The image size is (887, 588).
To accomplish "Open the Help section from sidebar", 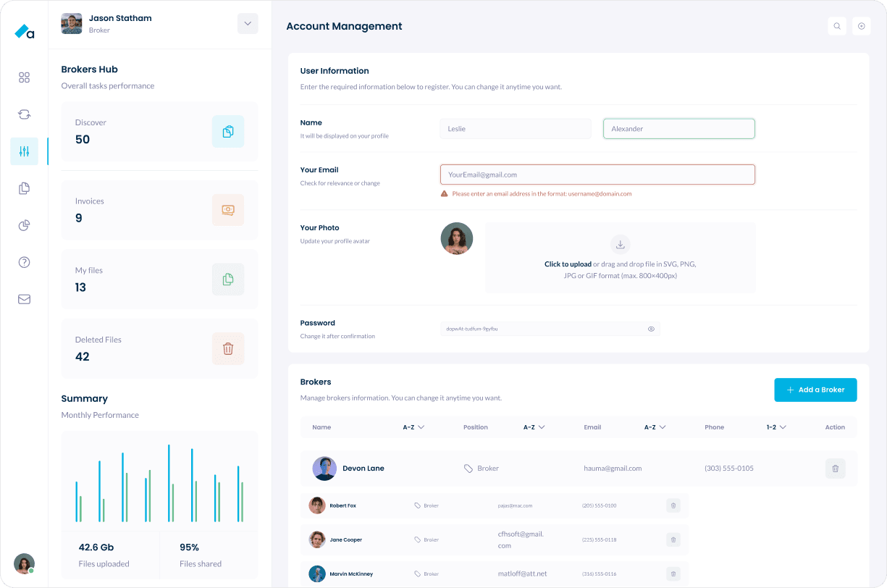I will [24, 262].
